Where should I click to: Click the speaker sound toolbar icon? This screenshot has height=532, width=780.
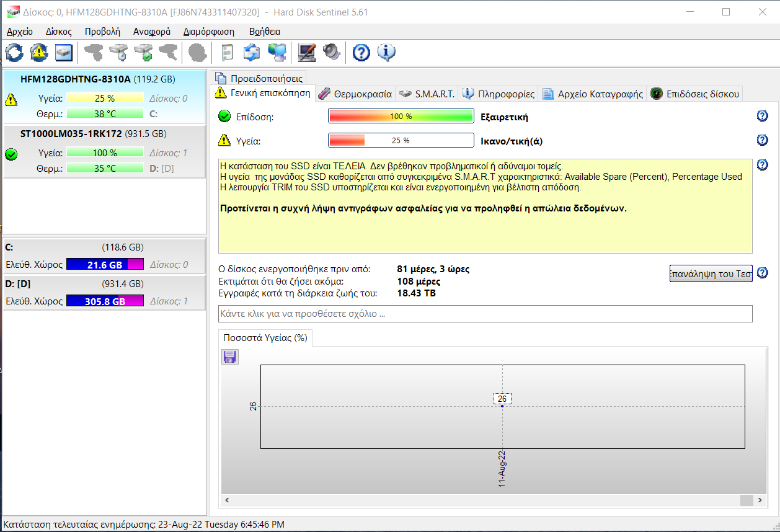click(332, 53)
